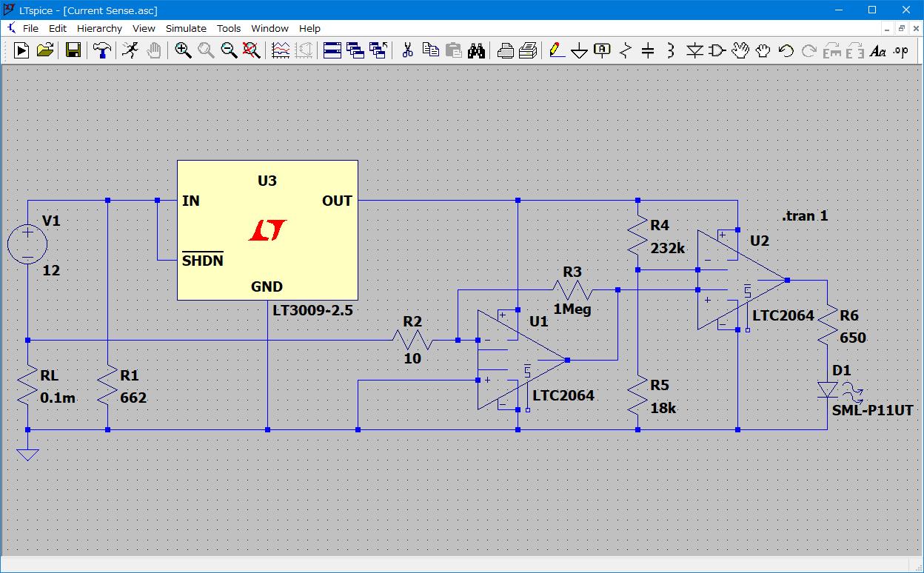Open the File menu
The height and width of the screenshot is (573, 924).
[30, 28]
